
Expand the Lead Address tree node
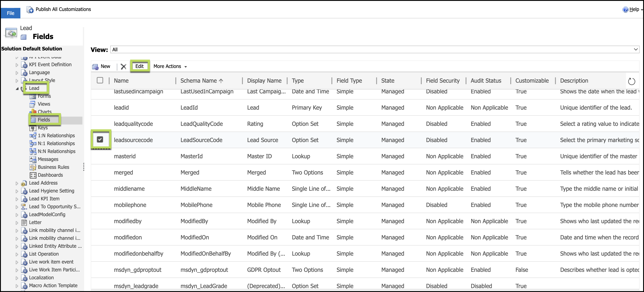[x=17, y=183]
